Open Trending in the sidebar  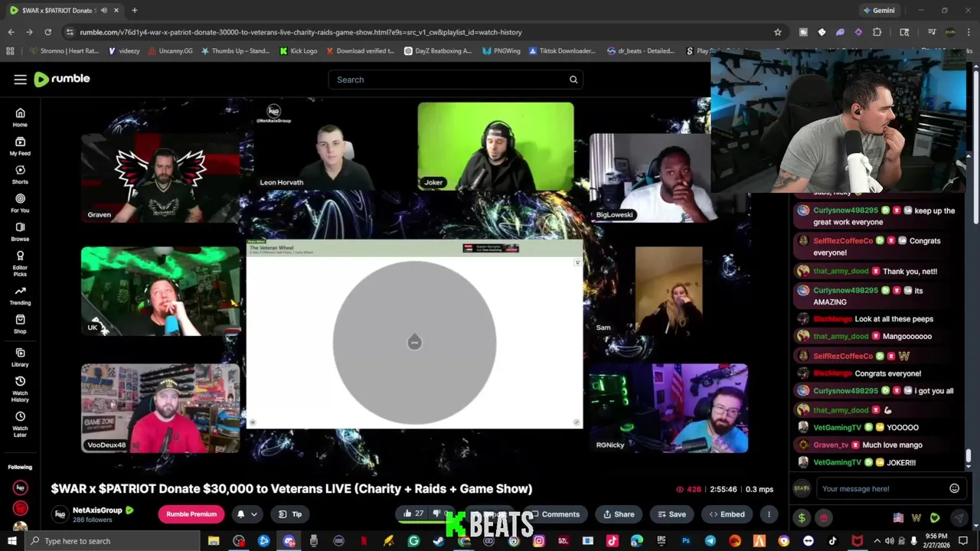(x=20, y=295)
